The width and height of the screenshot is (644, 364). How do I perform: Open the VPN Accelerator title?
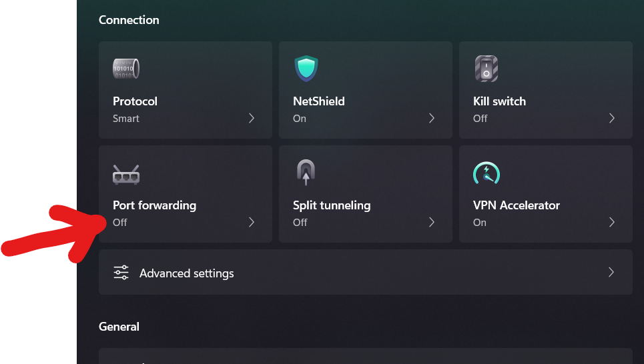pyautogui.click(x=517, y=205)
